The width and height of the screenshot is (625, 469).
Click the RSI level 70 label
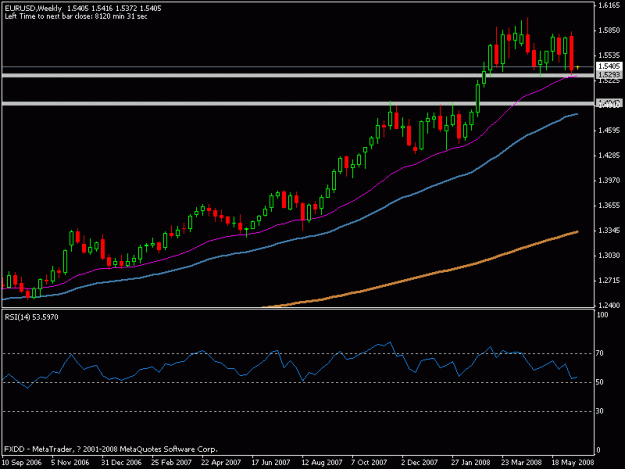(599, 353)
